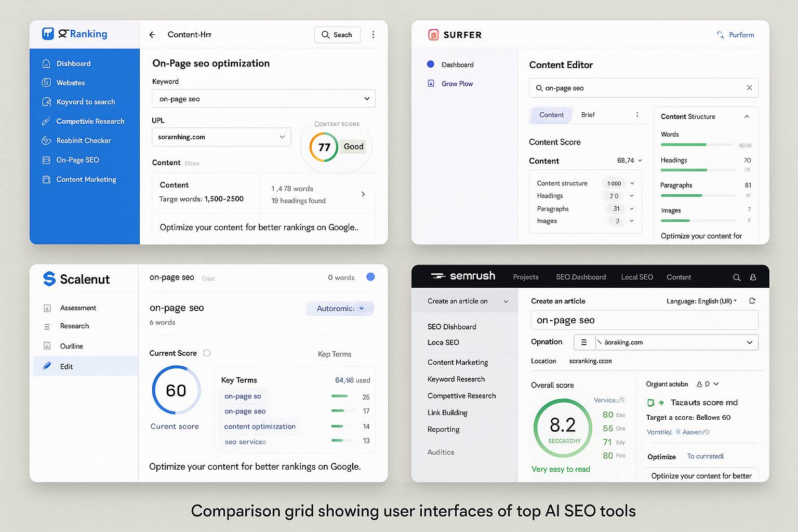Click the Reabinit Checker icon
This screenshot has height=532, width=798.
pos(46,140)
